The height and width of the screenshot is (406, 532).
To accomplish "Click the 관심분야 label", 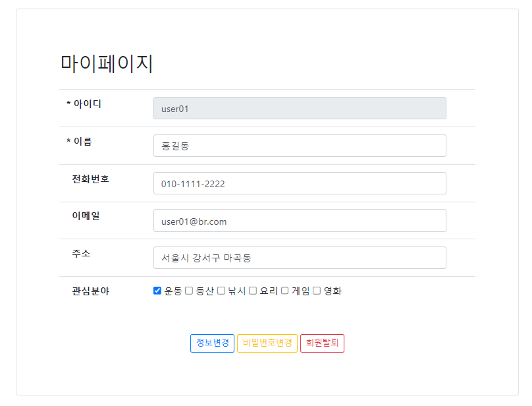I will 91,291.
